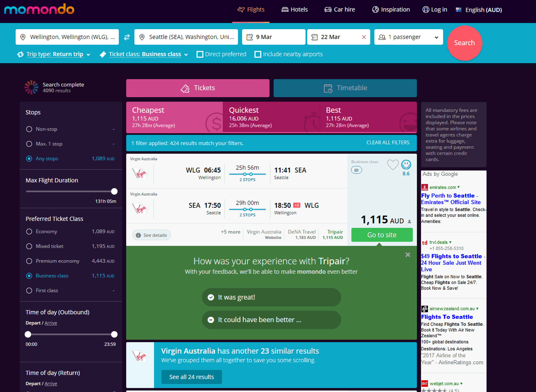The image size is (536, 392).
Task: Click the 8.6 smiley rating icon
Action: coord(406,165)
